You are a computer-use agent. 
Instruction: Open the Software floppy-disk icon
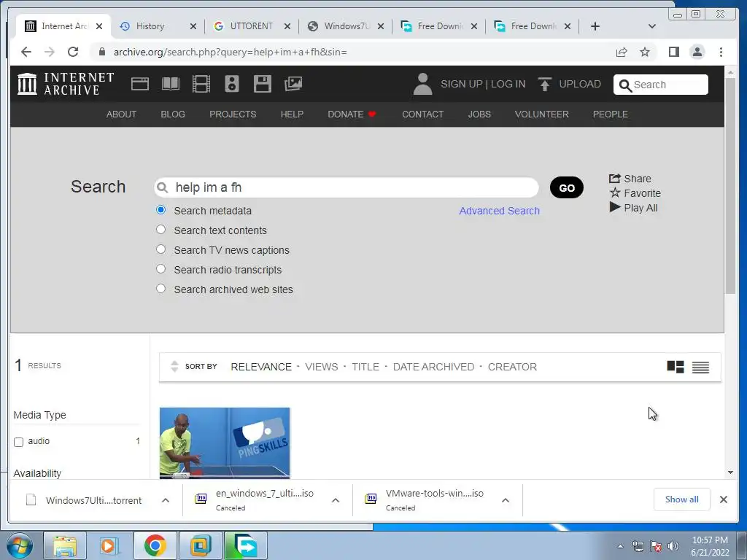coord(263,84)
